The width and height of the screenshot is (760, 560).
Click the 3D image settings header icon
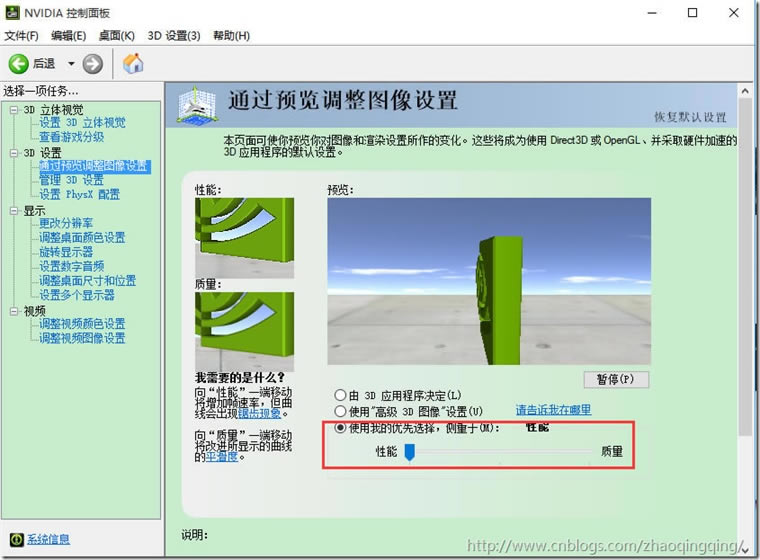pos(197,105)
